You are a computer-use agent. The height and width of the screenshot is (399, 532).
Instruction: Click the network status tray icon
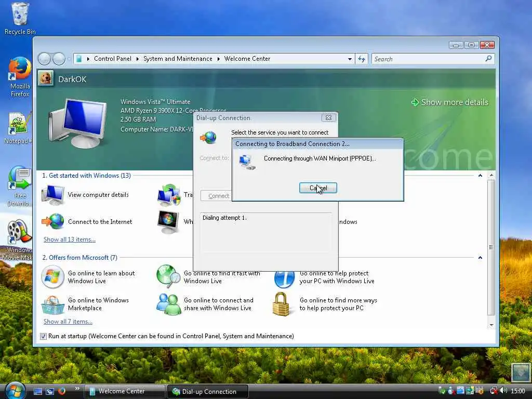(x=494, y=391)
